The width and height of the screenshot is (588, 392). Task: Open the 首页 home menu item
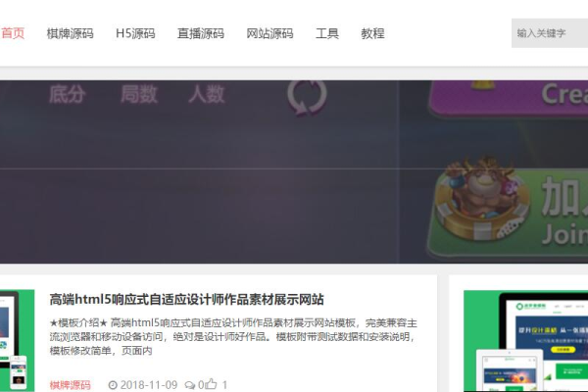click(x=13, y=33)
